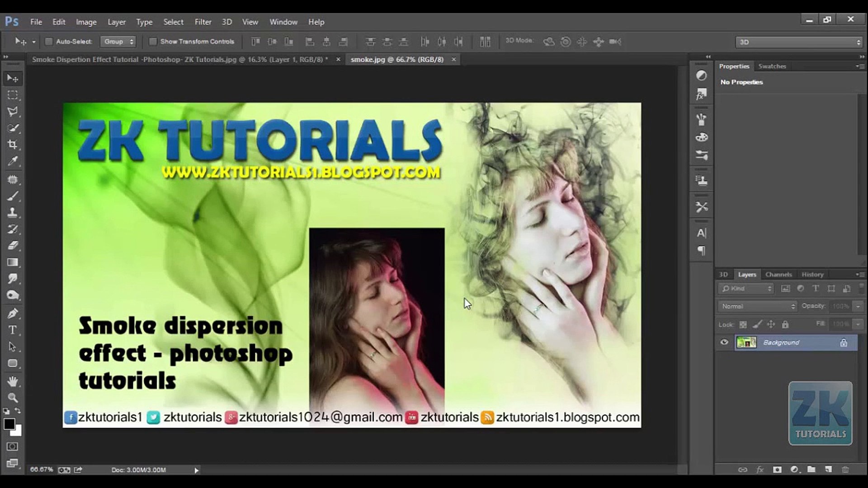The width and height of the screenshot is (868, 488).
Task: Open the 3D workspace switcher dropdown
Action: point(799,42)
